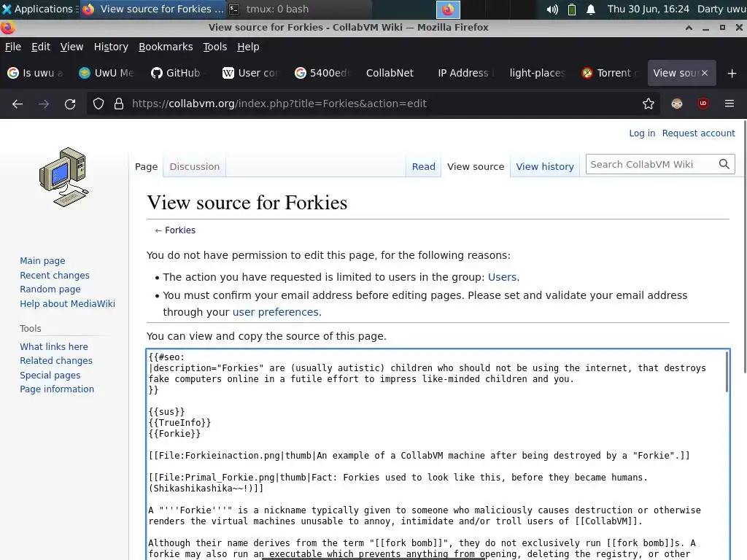Open a new tab with the plus icon
This screenshot has height=560, width=747.
coord(732,74)
